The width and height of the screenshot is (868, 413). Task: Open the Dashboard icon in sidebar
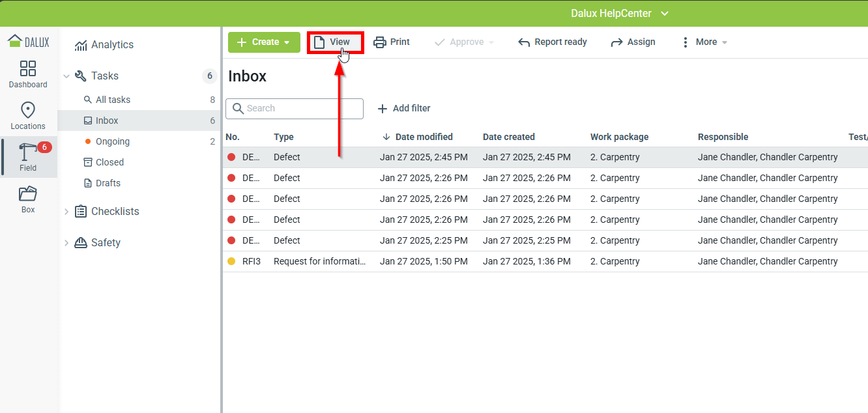[x=28, y=69]
